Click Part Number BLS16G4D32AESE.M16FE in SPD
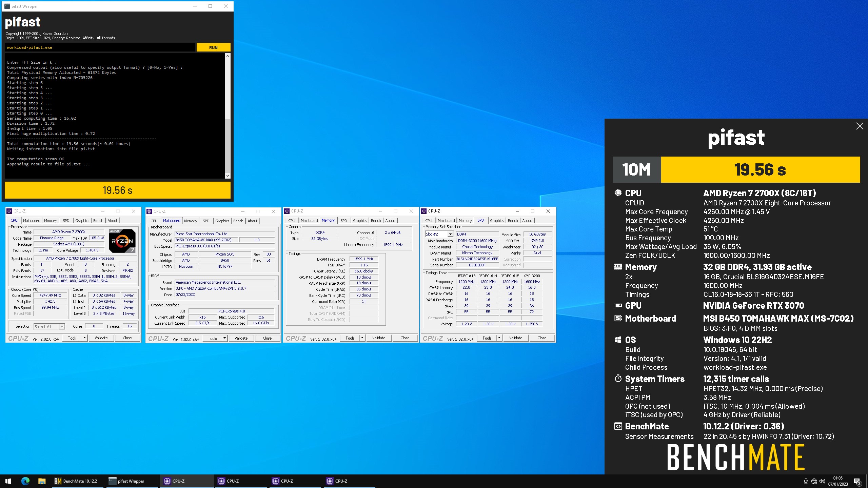The width and height of the screenshot is (868, 488). click(477, 259)
